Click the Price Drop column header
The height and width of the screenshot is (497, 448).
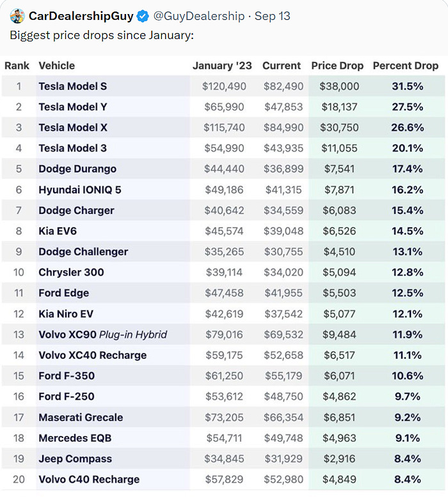(x=337, y=65)
